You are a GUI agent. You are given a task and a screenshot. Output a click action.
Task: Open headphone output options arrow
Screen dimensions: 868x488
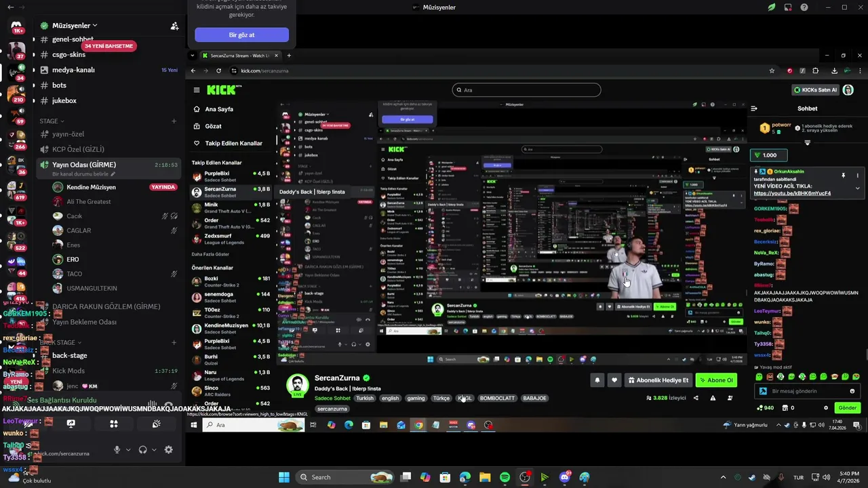(154, 449)
